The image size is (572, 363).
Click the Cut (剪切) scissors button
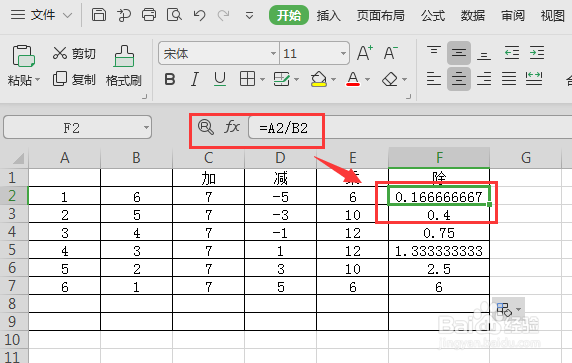pos(74,53)
